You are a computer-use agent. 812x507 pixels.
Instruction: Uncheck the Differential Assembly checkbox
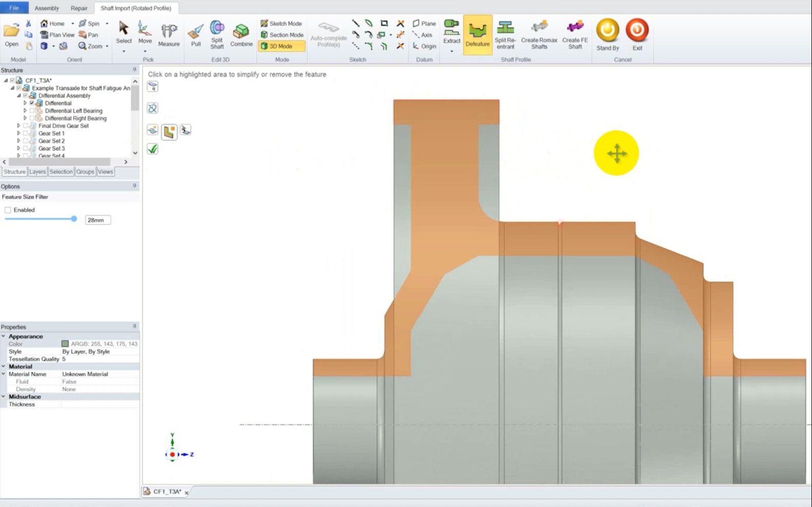point(25,96)
